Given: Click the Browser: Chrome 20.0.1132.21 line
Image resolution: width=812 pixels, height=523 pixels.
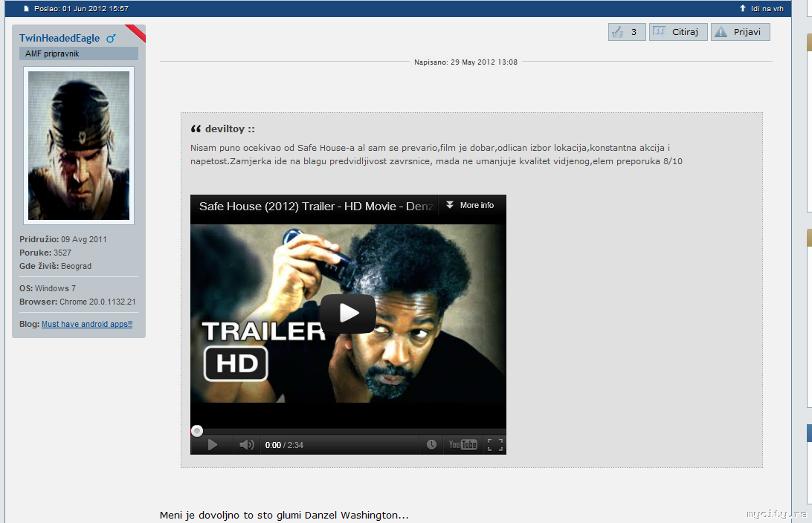Looking at the screenshot, I should point(77,302).
